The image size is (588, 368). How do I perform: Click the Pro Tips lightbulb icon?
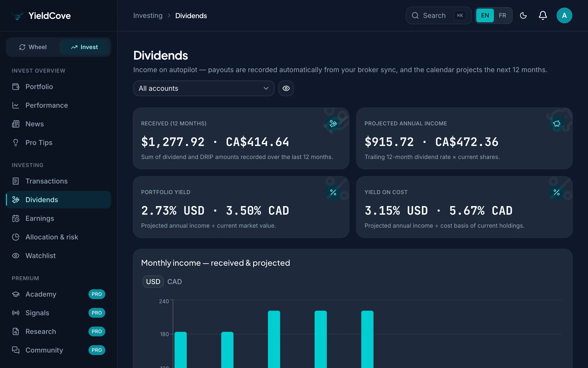(x=16, y=143)
